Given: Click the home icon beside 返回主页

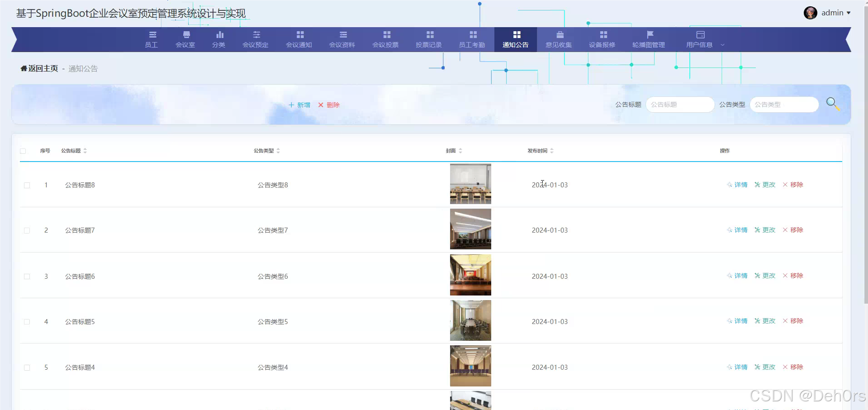Looking at the screenshot, I should point(24,68).
